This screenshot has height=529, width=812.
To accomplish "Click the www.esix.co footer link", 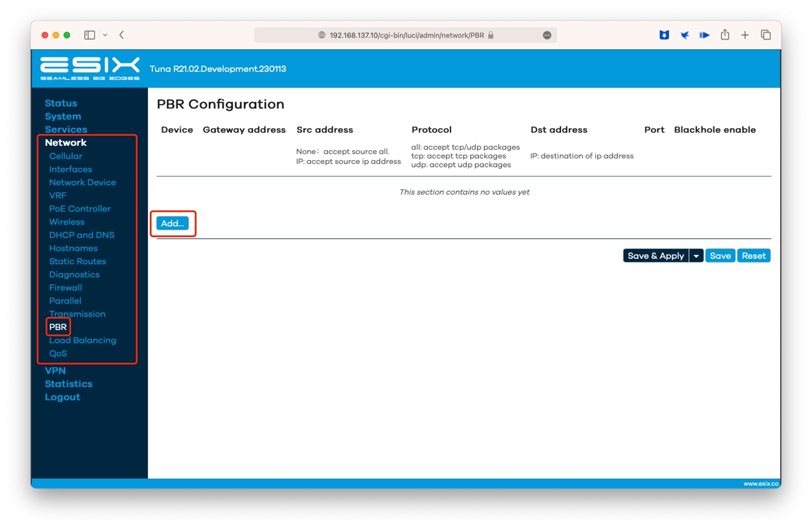I will coord(761,484).
